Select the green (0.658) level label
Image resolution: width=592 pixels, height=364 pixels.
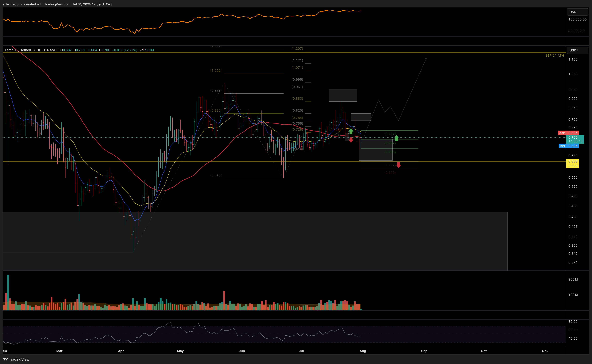pos(390,152)
